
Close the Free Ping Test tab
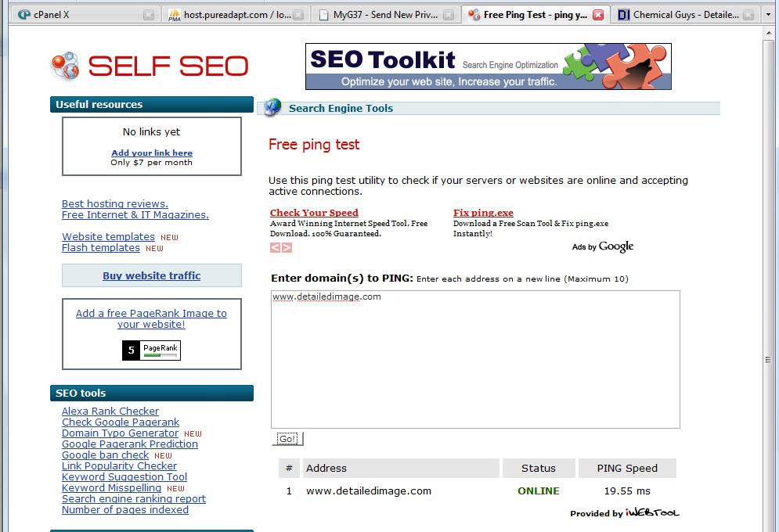coord(598,15)
